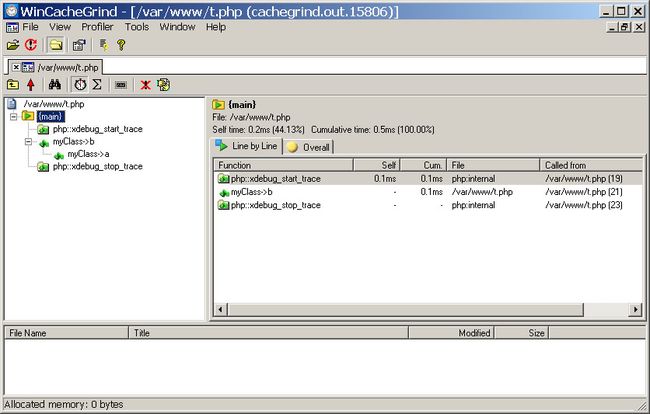Select myClass->b in the tree
This screenshot has height=414, width=650.
pyautogui.click(x=73, y=142)
